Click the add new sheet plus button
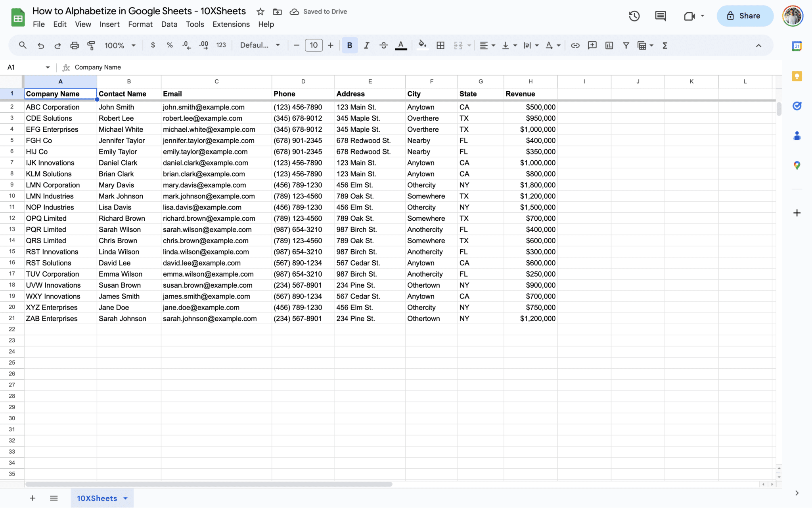Screen dimensions: 812x508 [x=33, y=498]
